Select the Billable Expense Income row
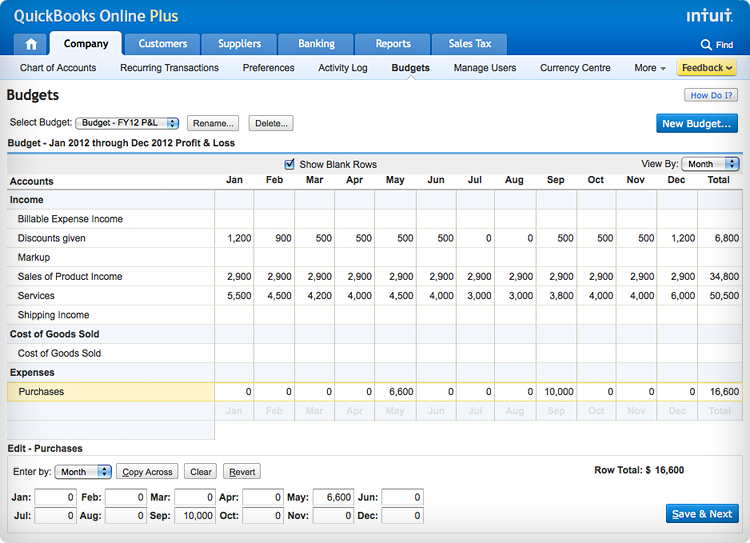 [375, 219]
